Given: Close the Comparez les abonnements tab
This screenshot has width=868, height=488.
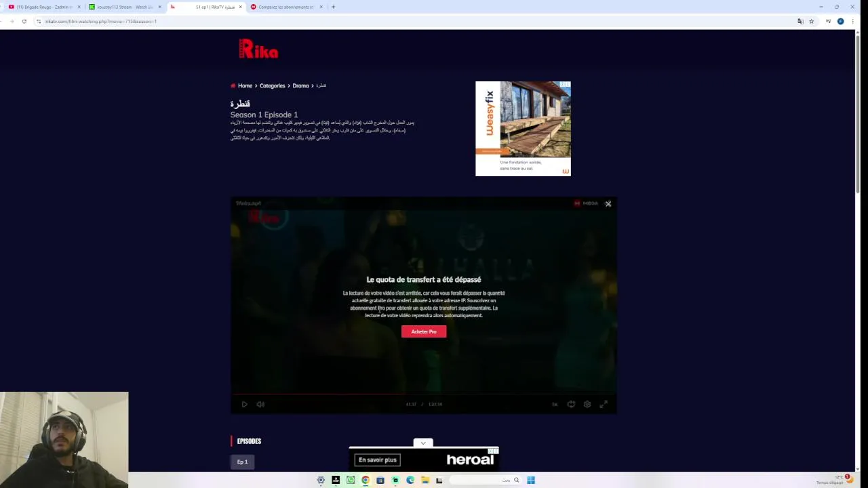Looking at the screenshot, I should (321, 7).
